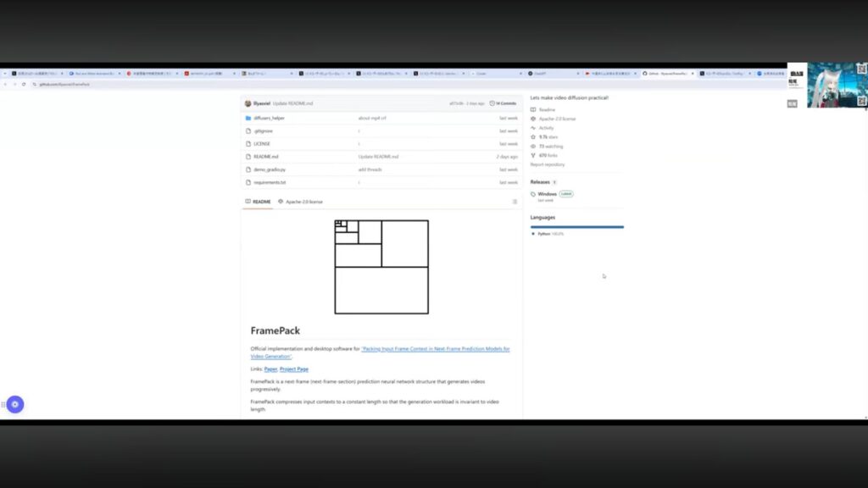Switch to the Apache-2.0 license tab
868x488 pixels.
[x=303, y=202]
